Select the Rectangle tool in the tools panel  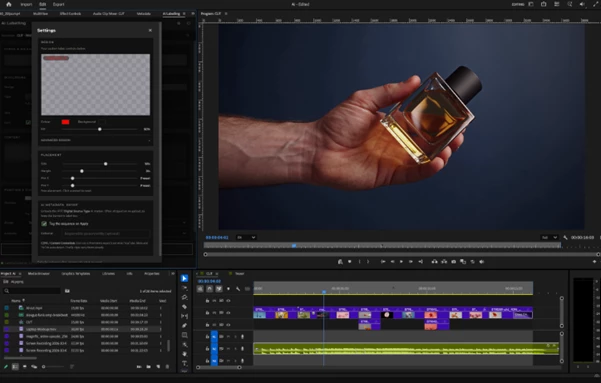click(x=184, y=335)
